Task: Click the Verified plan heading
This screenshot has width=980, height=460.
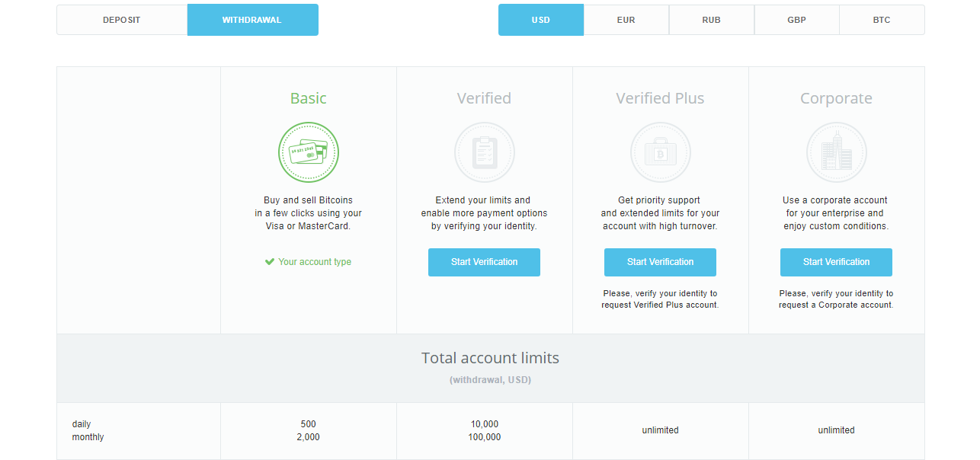Action: [x=485, y=98]
